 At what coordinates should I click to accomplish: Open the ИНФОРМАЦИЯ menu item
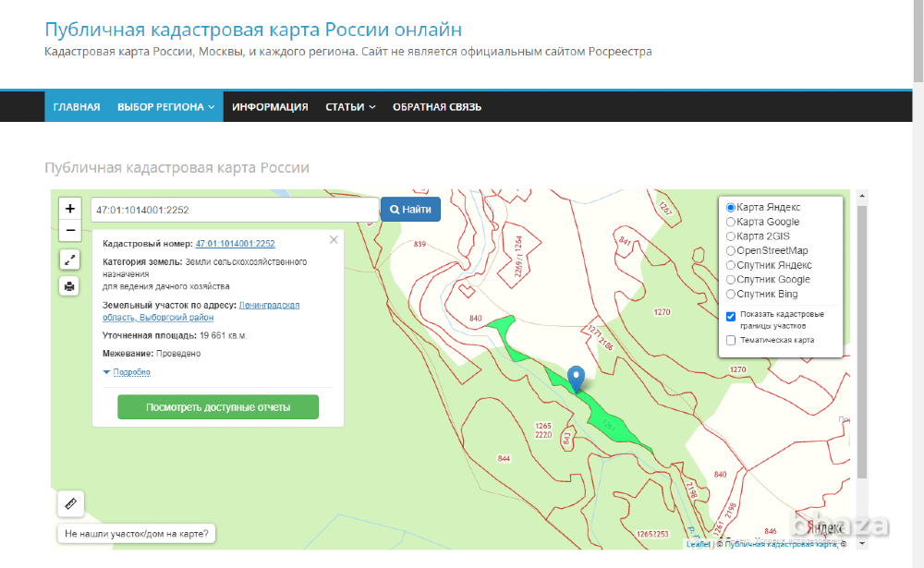tap(270, 106)
